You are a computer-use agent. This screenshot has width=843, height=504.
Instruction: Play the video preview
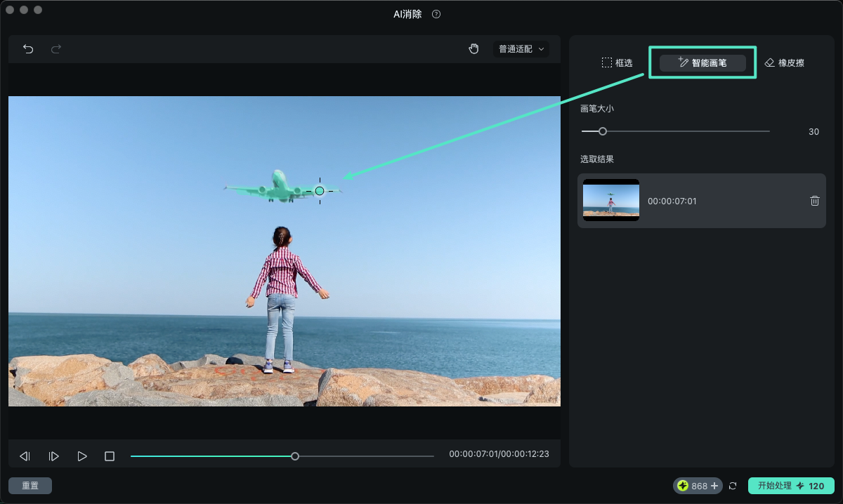coord(82,456)
